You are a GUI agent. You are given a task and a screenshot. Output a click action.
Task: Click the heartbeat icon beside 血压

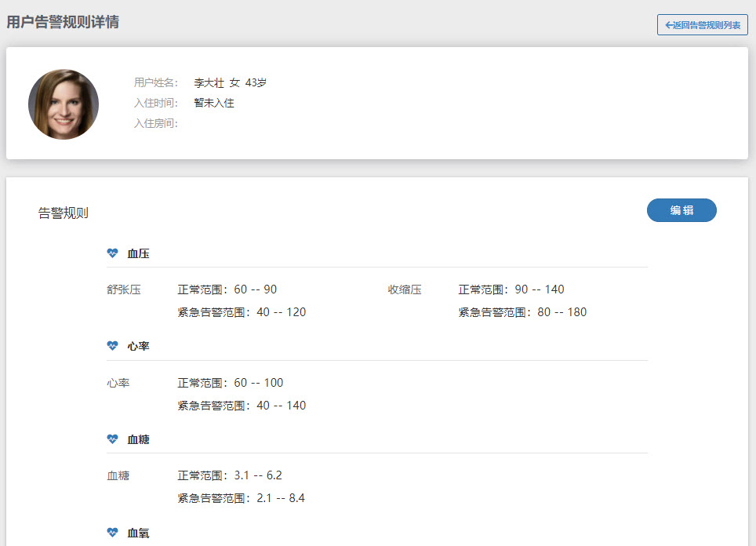tap(112, 253)
